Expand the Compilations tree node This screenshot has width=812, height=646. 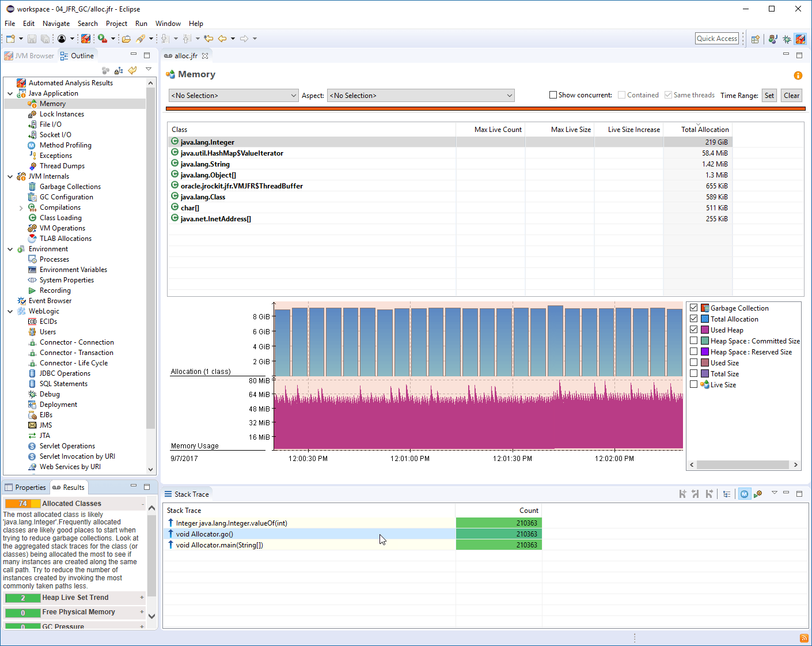[21, 207]
